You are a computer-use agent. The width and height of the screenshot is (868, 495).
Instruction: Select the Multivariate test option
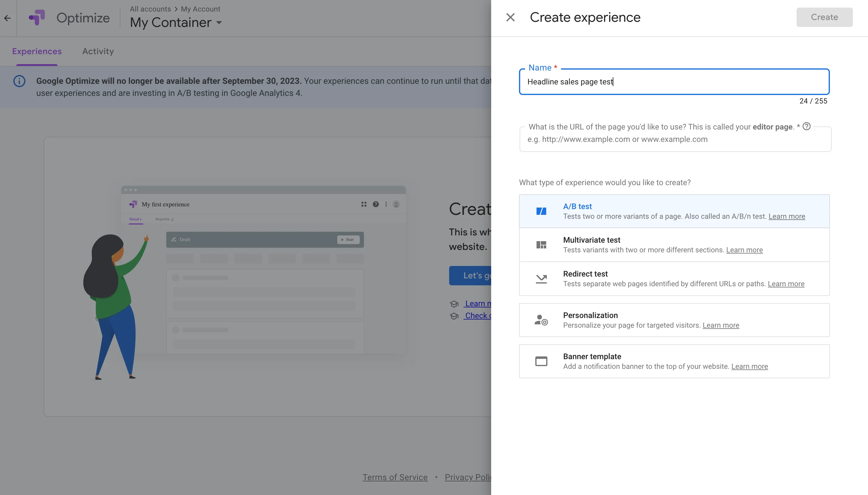coord(674,245)
